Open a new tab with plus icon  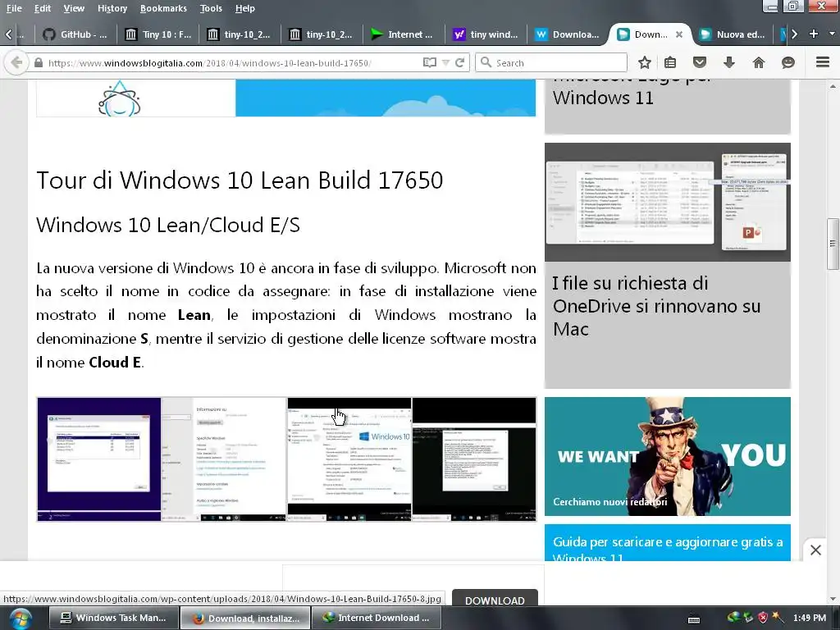[814, 34]
